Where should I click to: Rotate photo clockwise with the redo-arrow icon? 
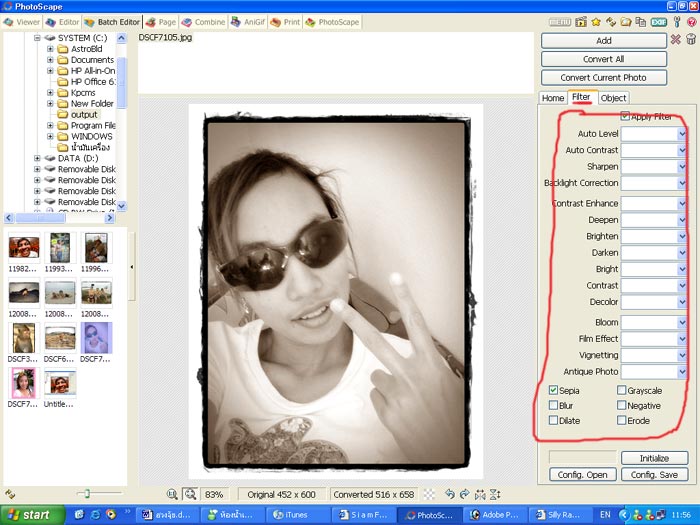coord(465,494)
